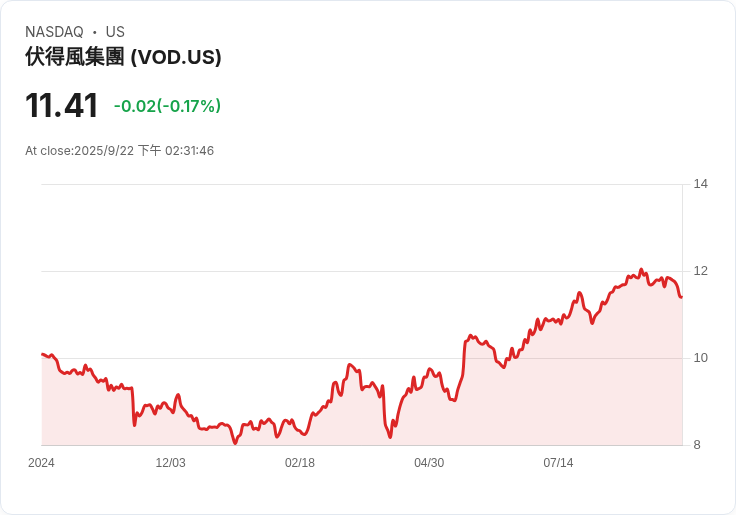Click the highest peak of the red line
The height and width of the screenshot is (515, 736).
point(641,269)
